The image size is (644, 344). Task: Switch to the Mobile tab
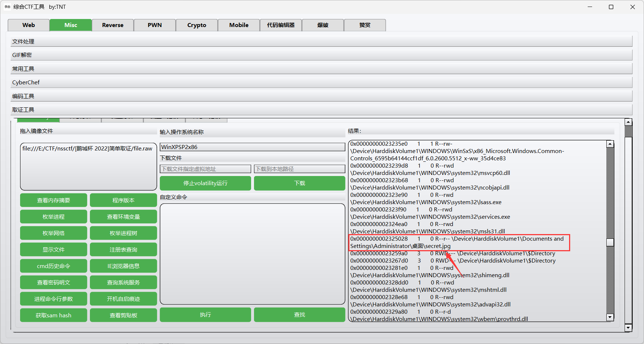click(239, 25)
